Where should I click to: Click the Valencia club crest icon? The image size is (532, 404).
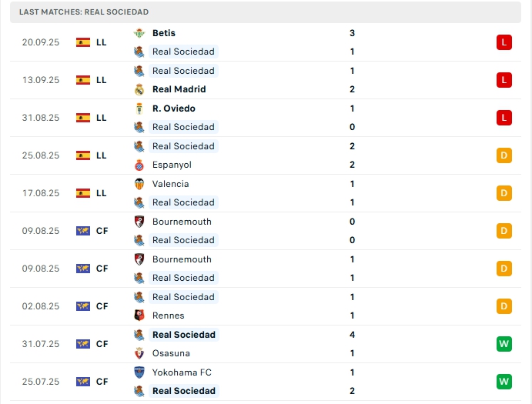point(139,184)
